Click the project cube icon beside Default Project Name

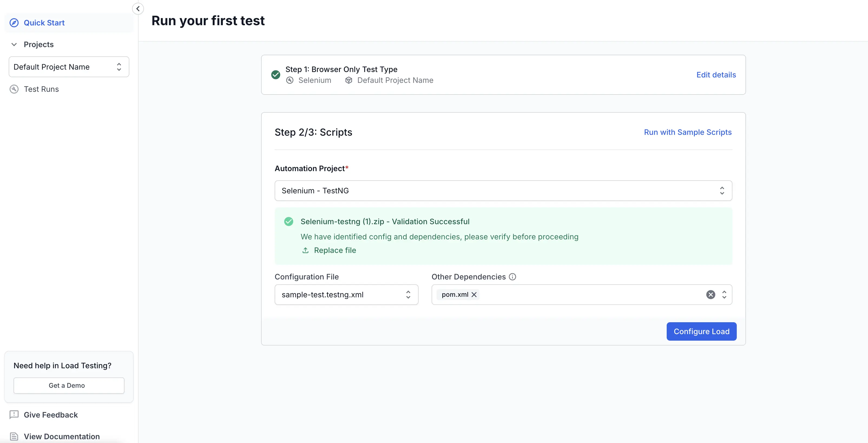tap(348, 80)
